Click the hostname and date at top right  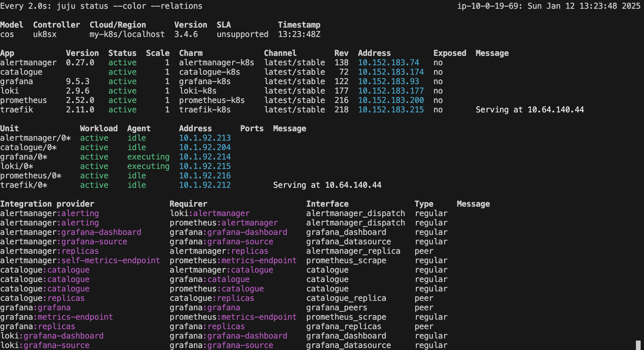pos(549,6)
